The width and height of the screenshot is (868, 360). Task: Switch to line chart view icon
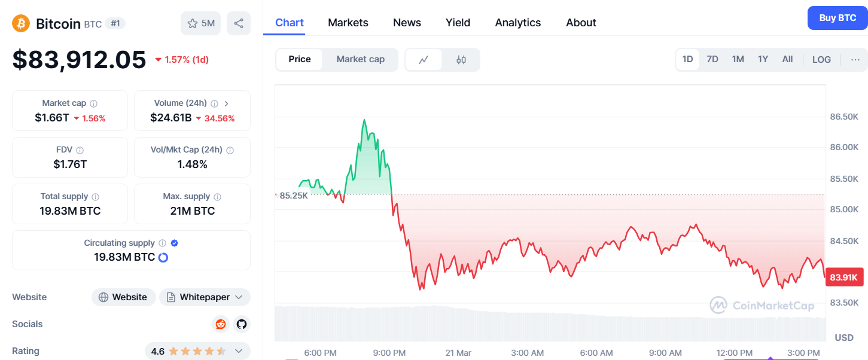tap(424, 60)
